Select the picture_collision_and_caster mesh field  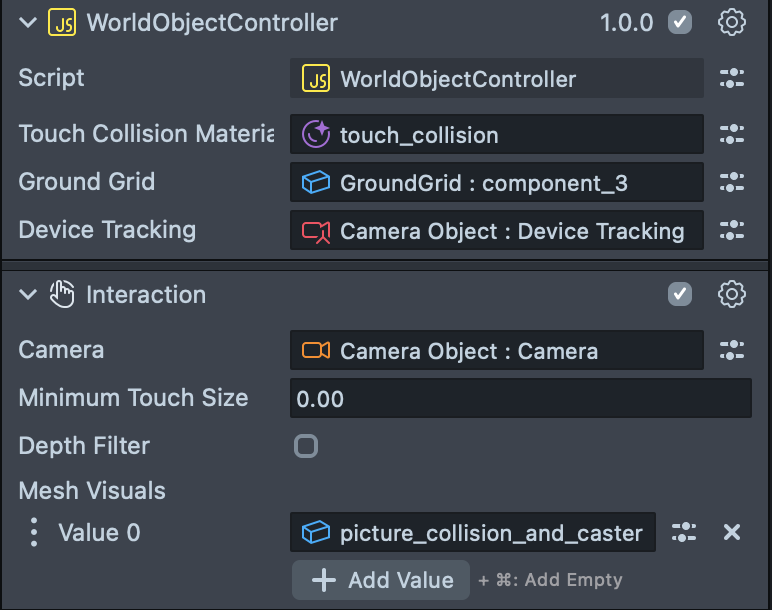coord(473,532)
